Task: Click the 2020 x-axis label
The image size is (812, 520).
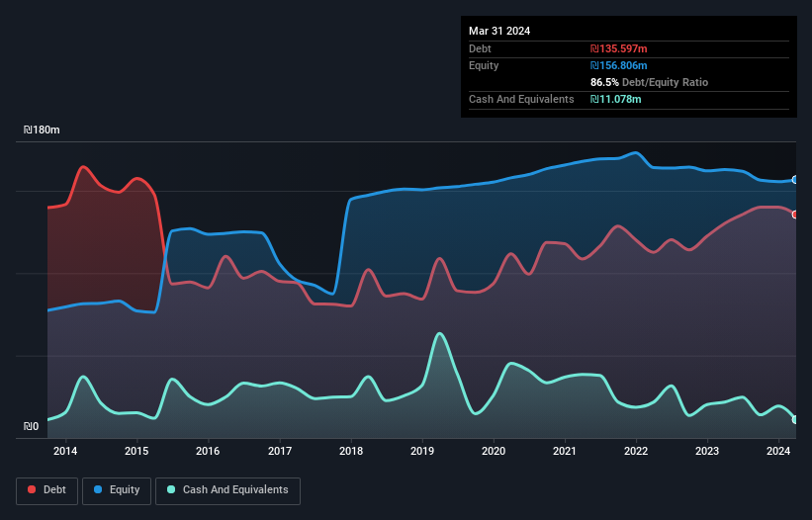Action: pyautogui.click(x=494, y=451)
